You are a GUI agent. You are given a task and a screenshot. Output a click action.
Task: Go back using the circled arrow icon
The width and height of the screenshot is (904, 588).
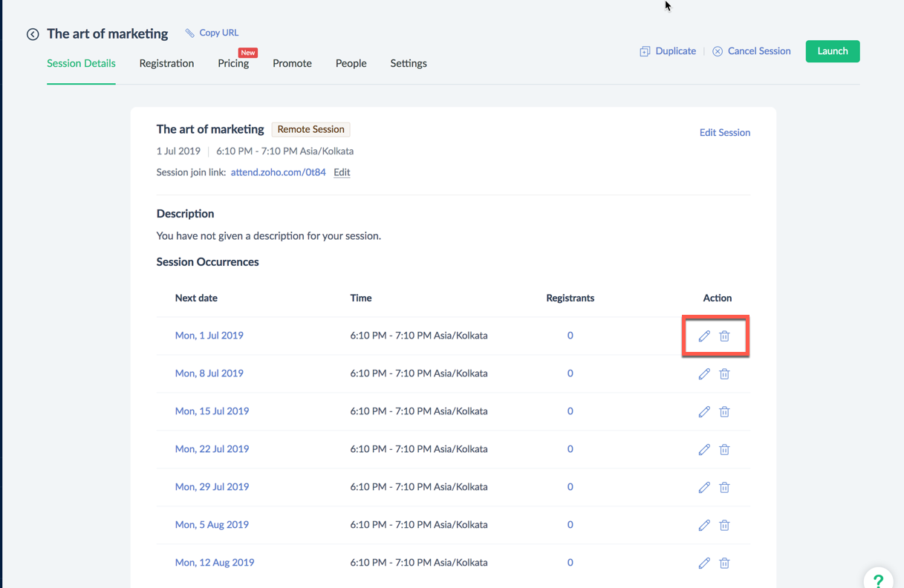(33, 34)
